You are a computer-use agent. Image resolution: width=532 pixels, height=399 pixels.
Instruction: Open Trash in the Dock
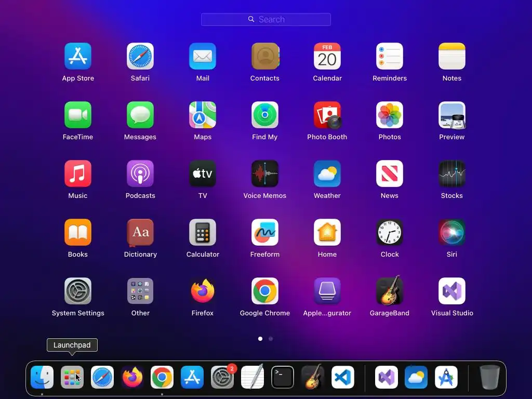tap(489, 377)
